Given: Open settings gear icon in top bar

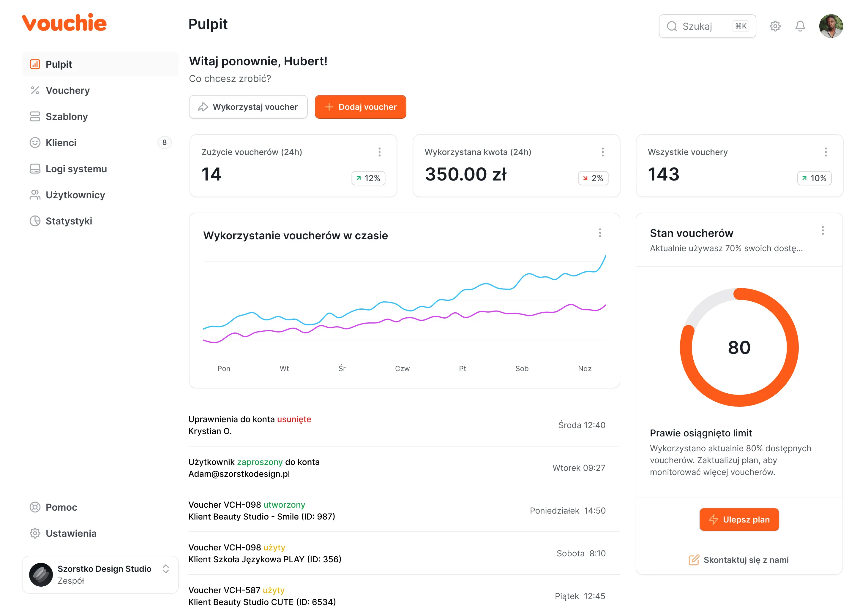Looking at the screenshot, I should coord(775,26).
